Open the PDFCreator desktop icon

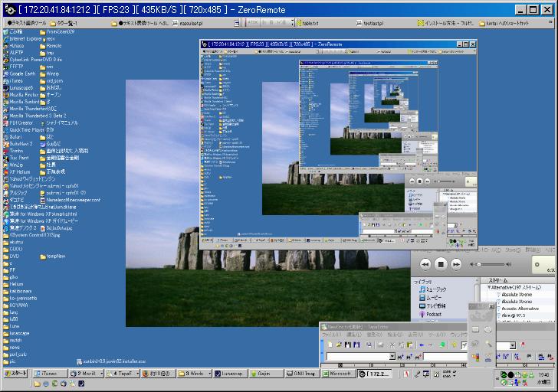(18, 122)
